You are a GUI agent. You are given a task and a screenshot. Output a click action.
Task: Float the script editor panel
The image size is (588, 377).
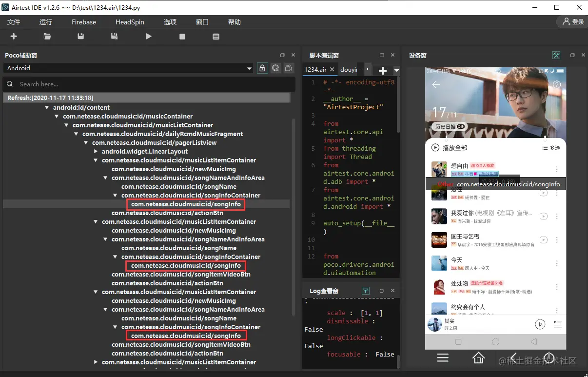382,56
